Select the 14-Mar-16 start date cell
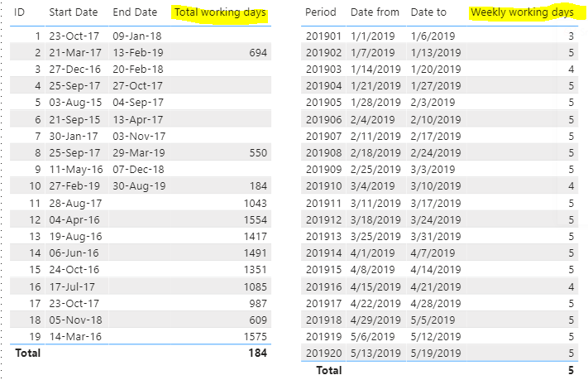This screenshot has width=588, height=380. click(x=75, y=336)
